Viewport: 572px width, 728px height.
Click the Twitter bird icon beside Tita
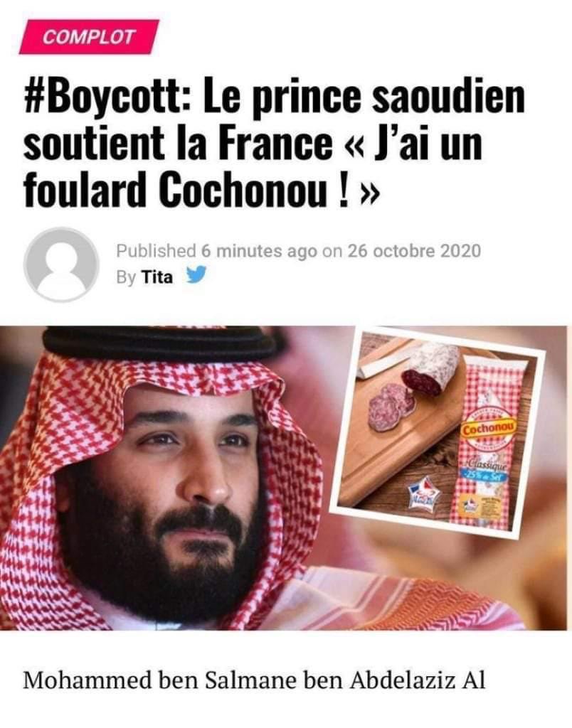tap(195, 275)
